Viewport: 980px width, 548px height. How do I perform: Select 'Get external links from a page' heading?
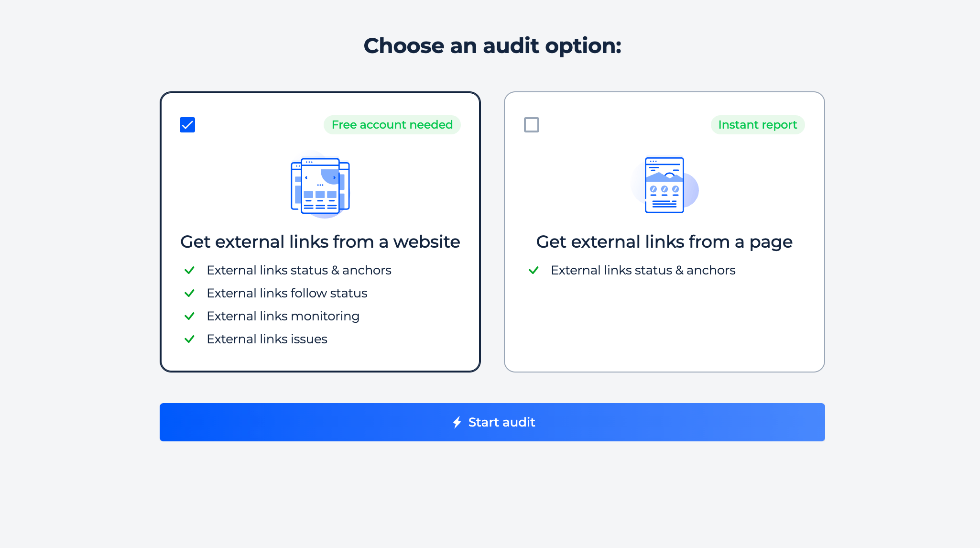click(664, 242)
